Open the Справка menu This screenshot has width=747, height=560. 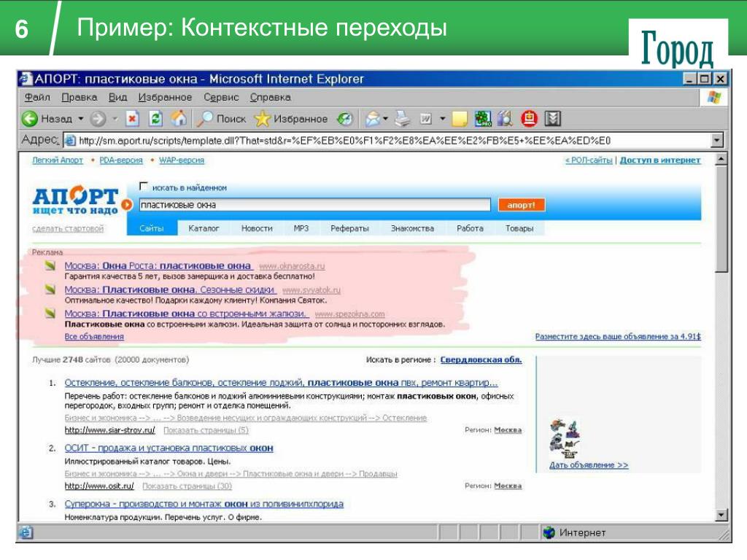pyautogui.click(x=270, y=97)
